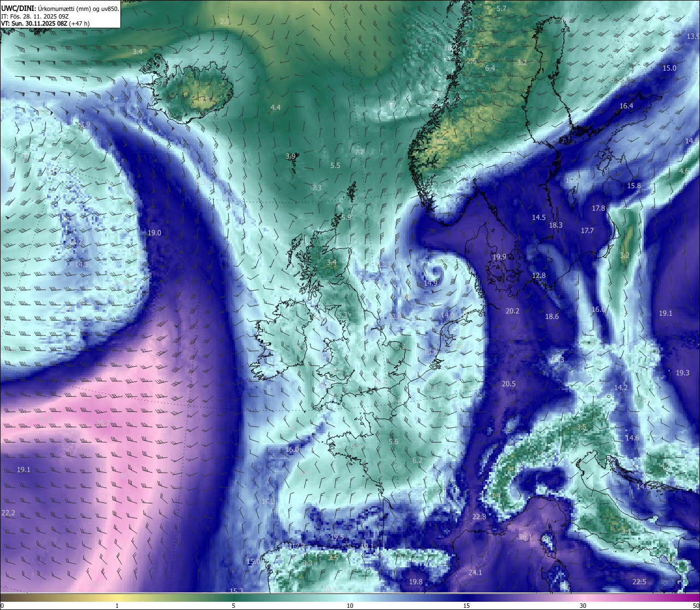
Task: Click the value 3.9 on the map
Action: pyautogui.click(x=290, y=156)
